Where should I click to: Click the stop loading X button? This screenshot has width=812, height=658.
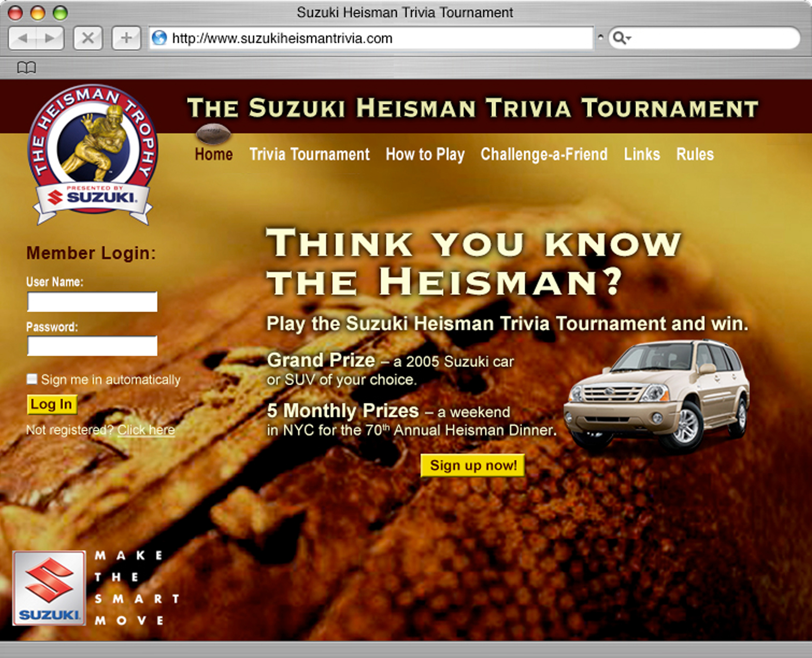pos(88,38)
